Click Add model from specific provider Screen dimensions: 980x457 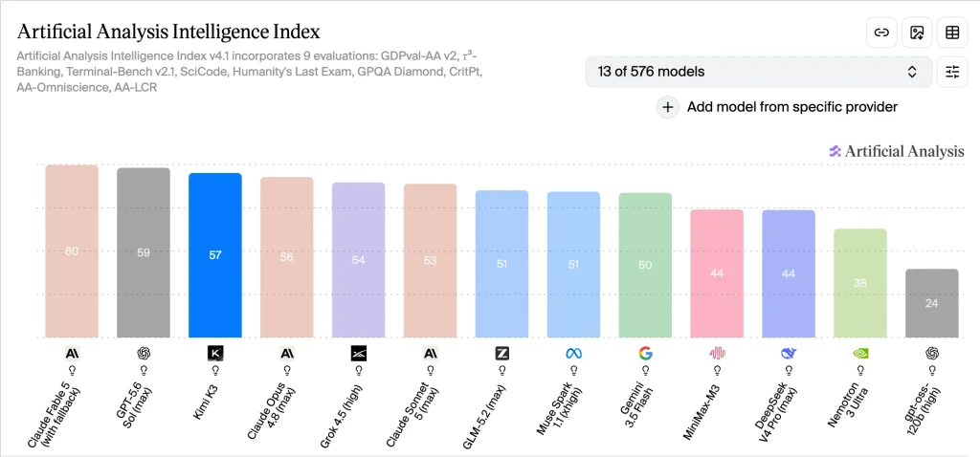791,107
